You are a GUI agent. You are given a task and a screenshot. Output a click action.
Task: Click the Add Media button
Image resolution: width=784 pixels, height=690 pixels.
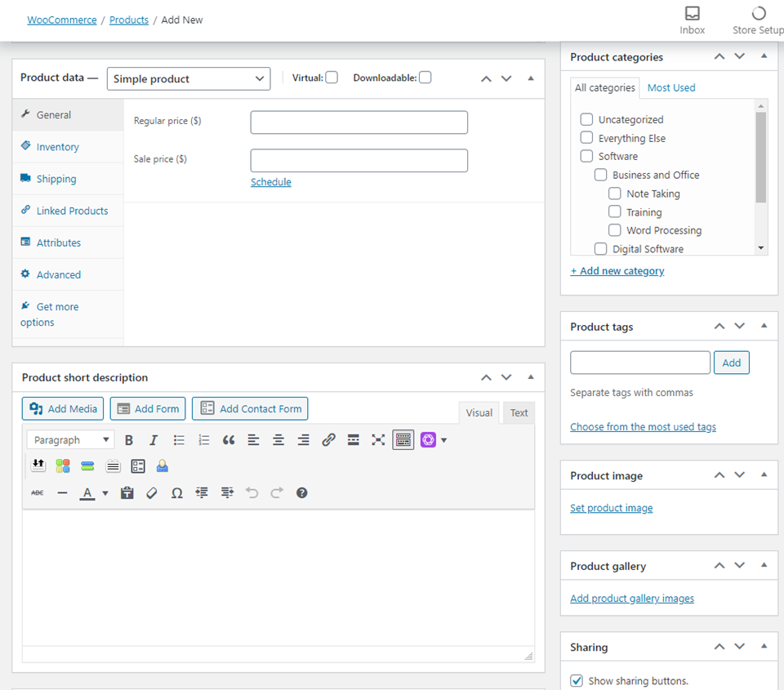(x=63, y=409)
